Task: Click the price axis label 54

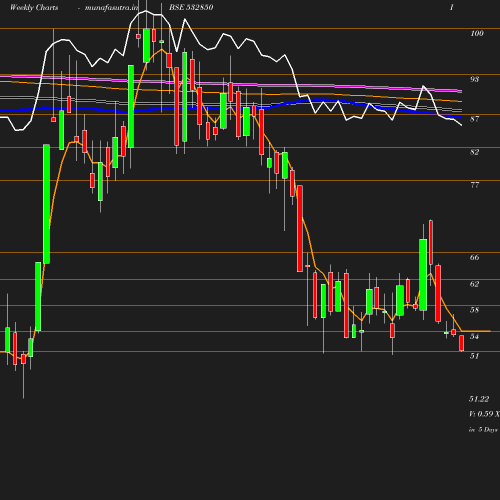Action: pos(474,336)
